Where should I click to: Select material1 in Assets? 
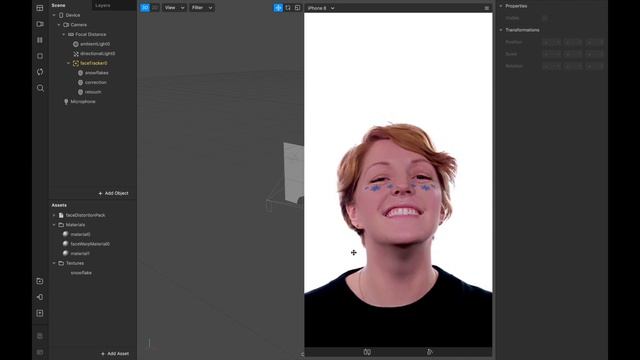[x=80, y=253]
